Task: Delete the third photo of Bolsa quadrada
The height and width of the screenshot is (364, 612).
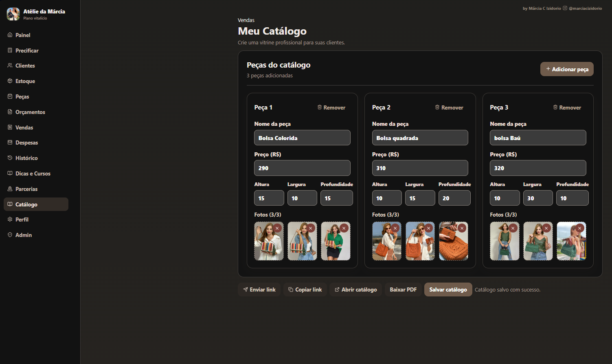Action: pyautogui.click(x=462, y=228)
